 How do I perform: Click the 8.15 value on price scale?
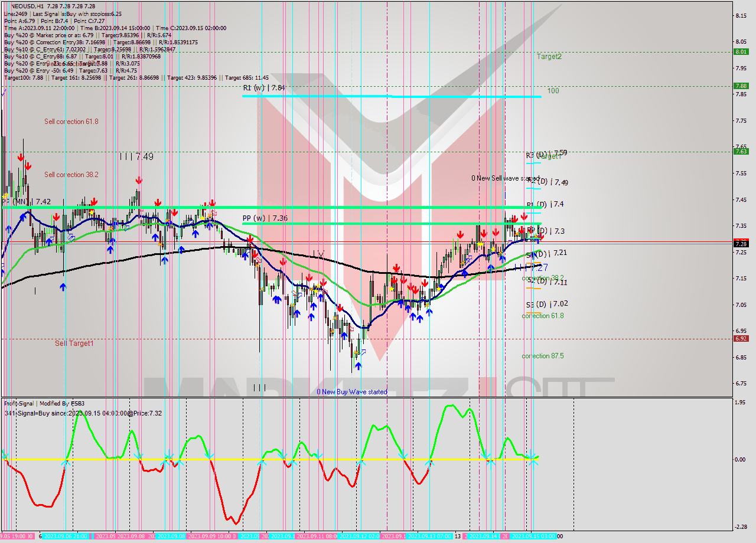pyautogui.click(x=742, y=15)
